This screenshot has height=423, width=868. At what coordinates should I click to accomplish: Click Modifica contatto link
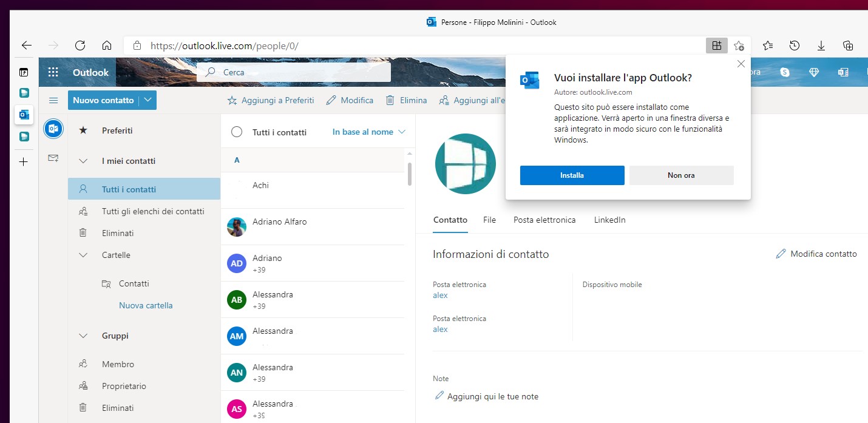pos(816,254)
